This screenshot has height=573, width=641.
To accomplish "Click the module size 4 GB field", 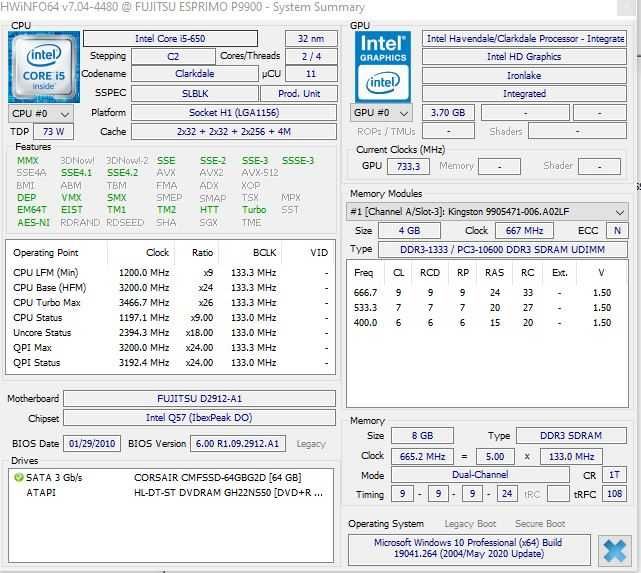I will tap(410, 231).
